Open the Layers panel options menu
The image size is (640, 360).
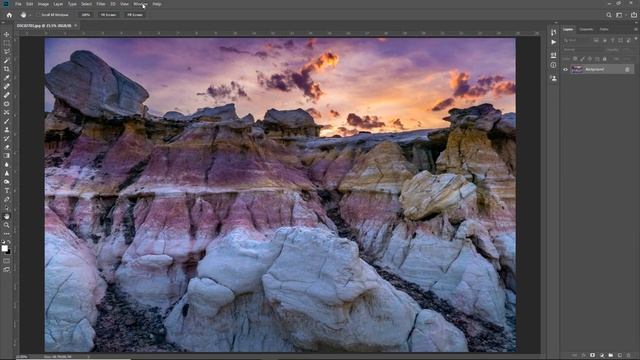pos(636,29)
